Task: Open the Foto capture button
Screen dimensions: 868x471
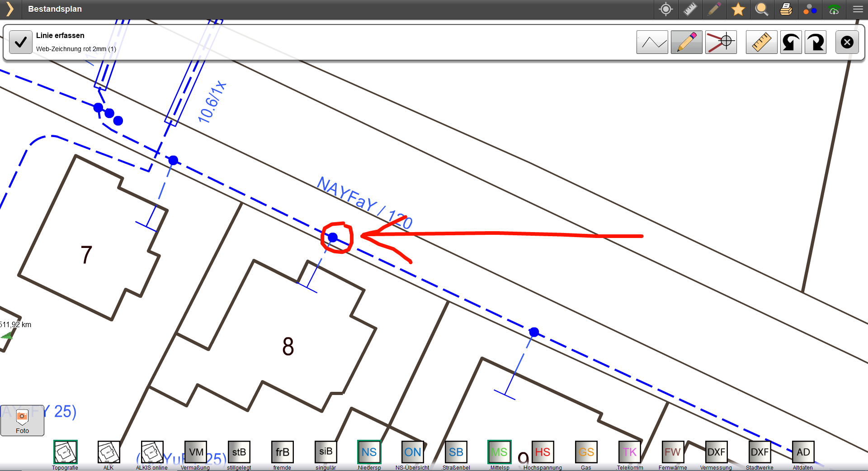Action: pos(22,420)
